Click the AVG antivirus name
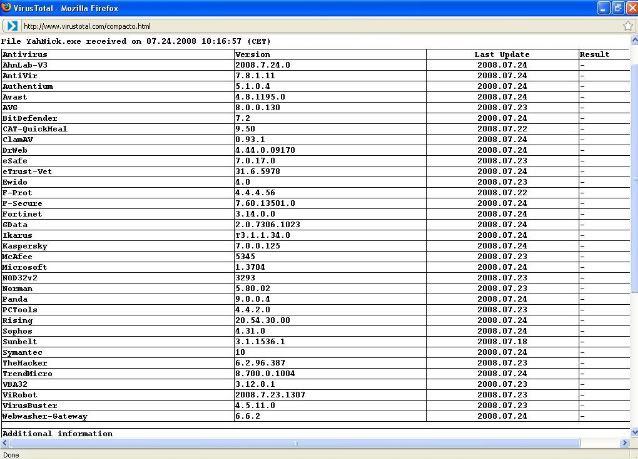 10,107
